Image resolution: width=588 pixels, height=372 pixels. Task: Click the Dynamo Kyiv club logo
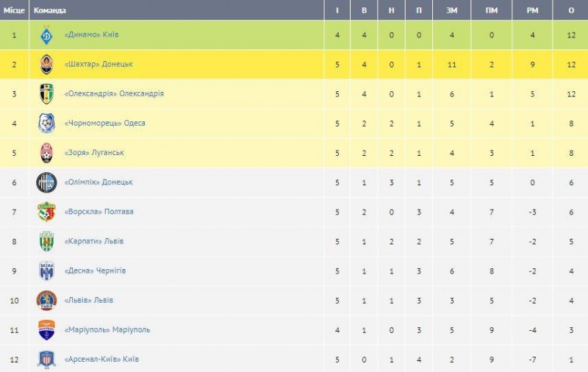pos(46,35)
